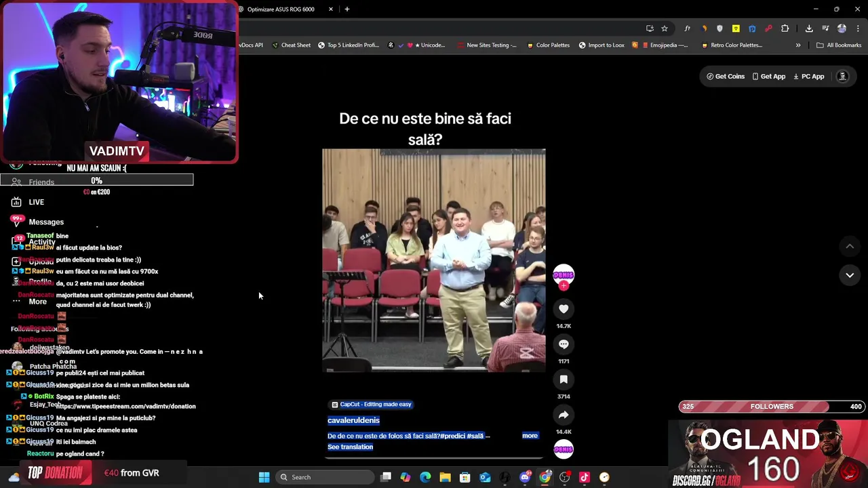This screenshot has height=488, width=868.
Task: Click the install app icon in the address bar
Action: pyautogui.click(x=650, y=28)
